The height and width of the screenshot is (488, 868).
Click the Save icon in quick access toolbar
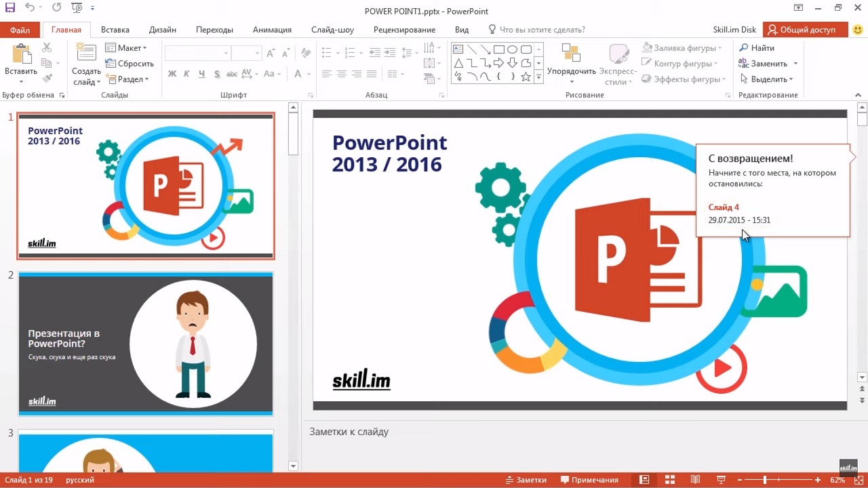pos(10,9)
